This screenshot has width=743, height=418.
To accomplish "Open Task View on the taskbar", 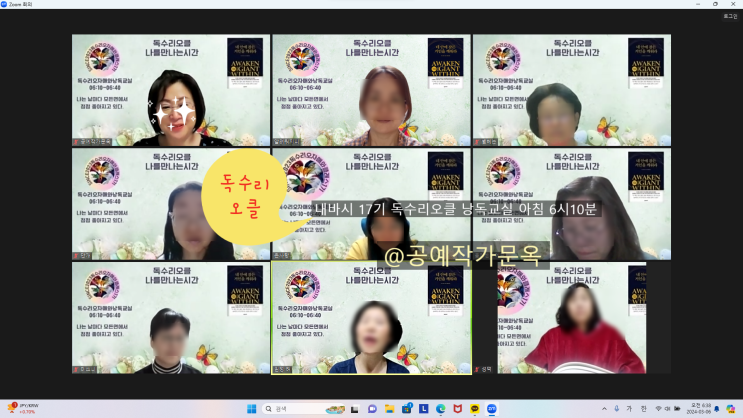I will click(354, 409).
